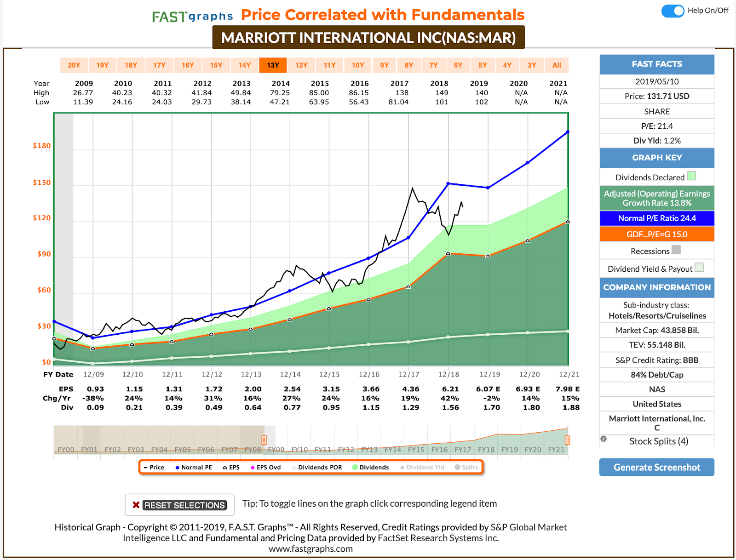
Task: Click the 'Price: 131.71 USD' value
Action: point(657,96)
